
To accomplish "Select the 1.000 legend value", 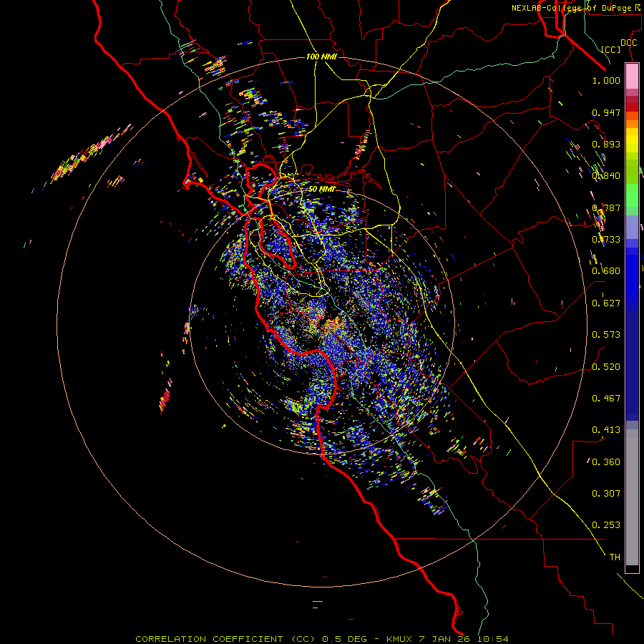I will click(606, 80).
